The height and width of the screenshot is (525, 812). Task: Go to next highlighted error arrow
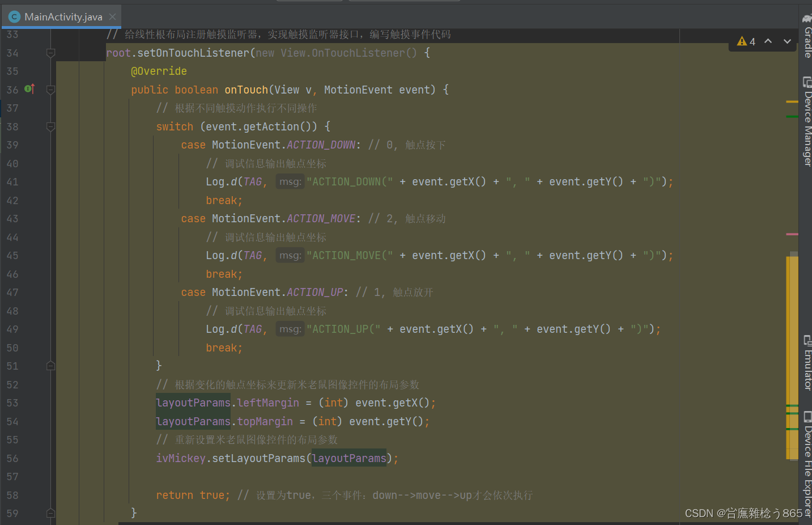click(787, 41)
